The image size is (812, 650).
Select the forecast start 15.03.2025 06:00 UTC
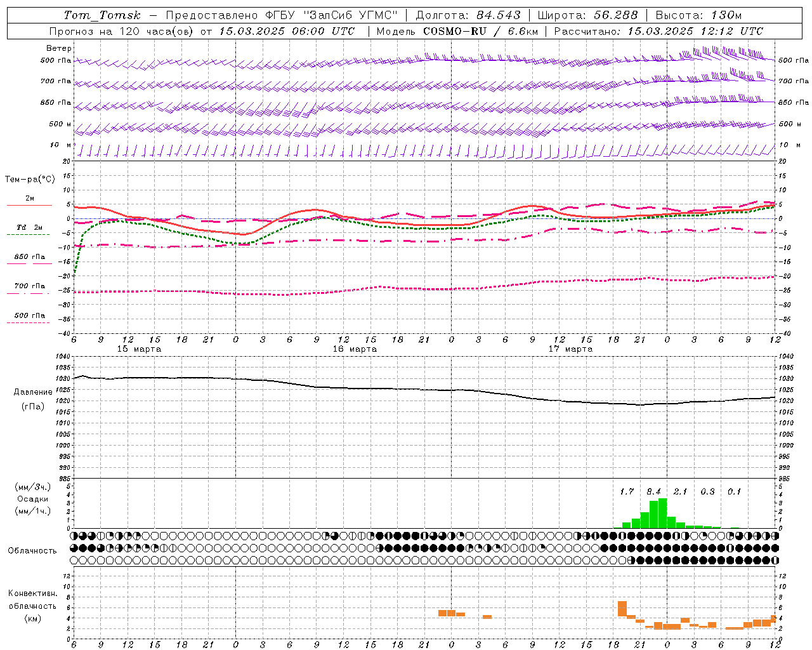coord(287,31)
